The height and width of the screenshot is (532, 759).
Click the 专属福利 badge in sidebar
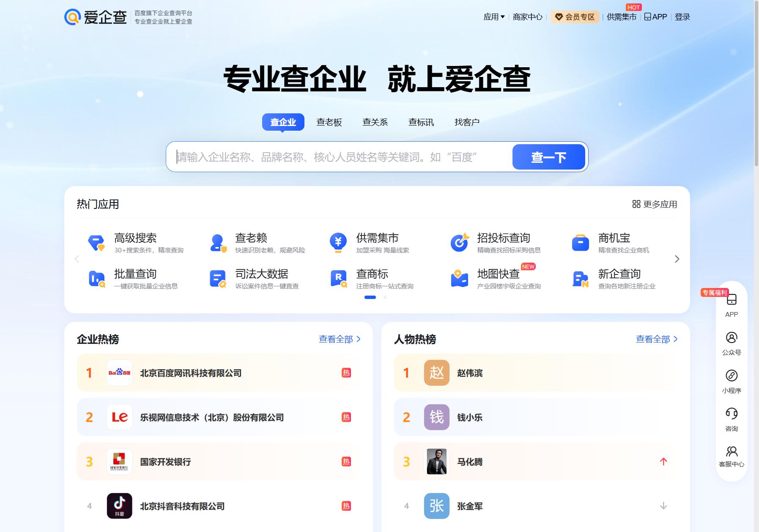coord(715,293)
